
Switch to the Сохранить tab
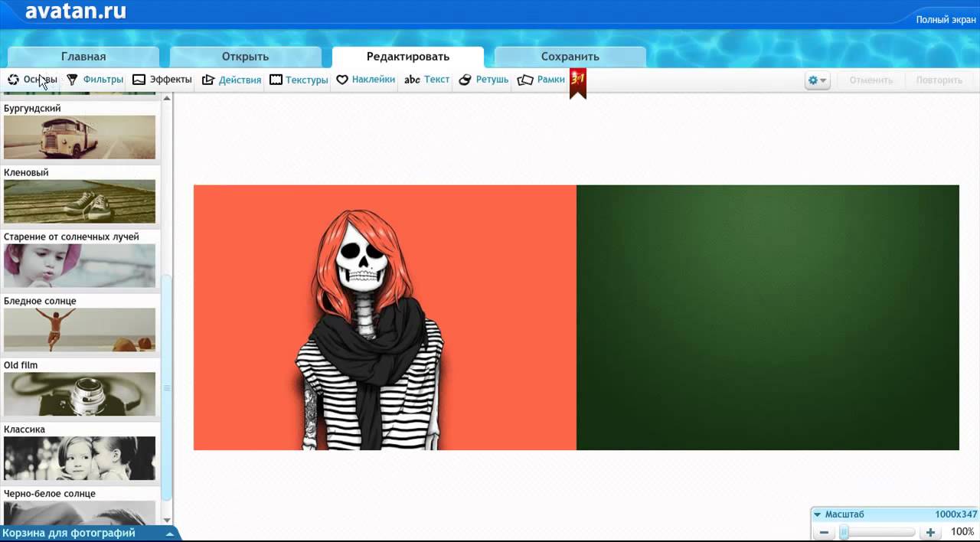pos(570,57)
